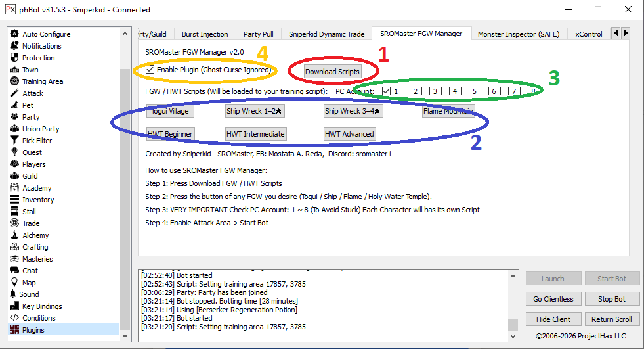Open the Key Bindings section
Screen dimensions: 644x349
click(41, 306)
